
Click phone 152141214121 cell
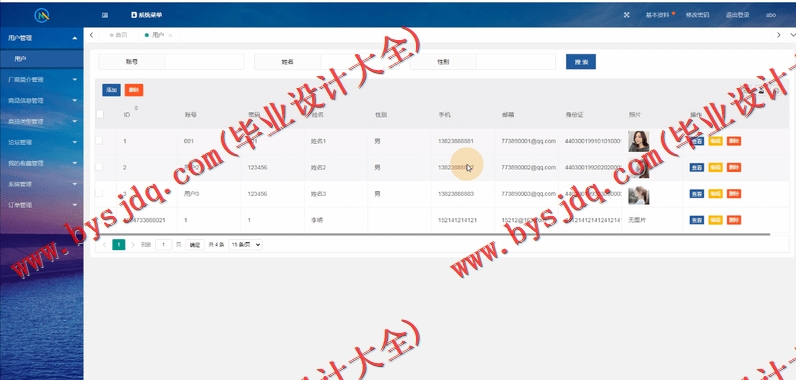pos(457,220)
